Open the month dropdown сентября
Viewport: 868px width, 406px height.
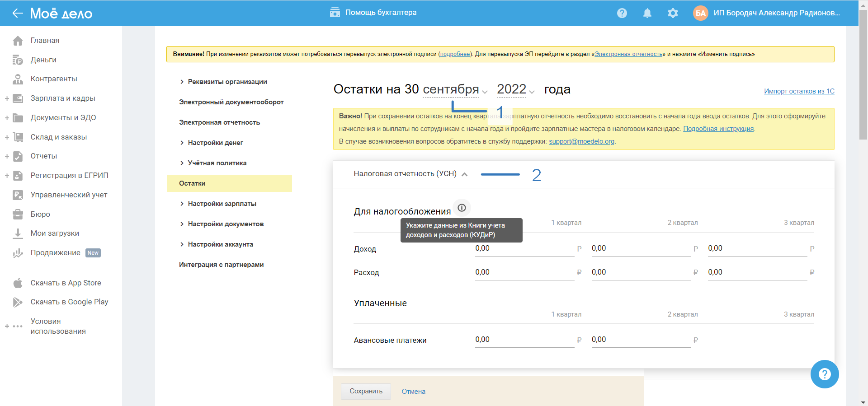455,90
